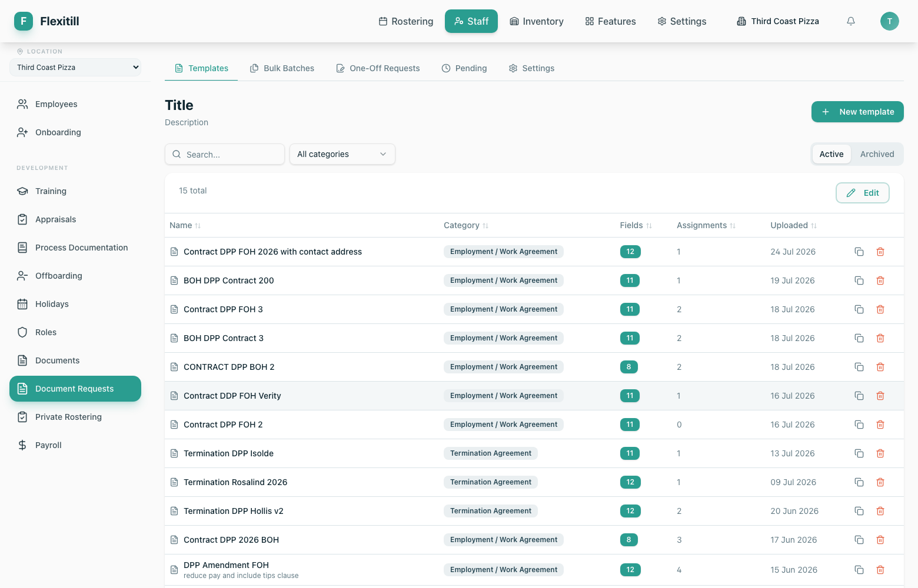The height and width of the screenshot is (588, 918).
Task: Delete Contract DPP 2026 BOH template
Action: 880,540
